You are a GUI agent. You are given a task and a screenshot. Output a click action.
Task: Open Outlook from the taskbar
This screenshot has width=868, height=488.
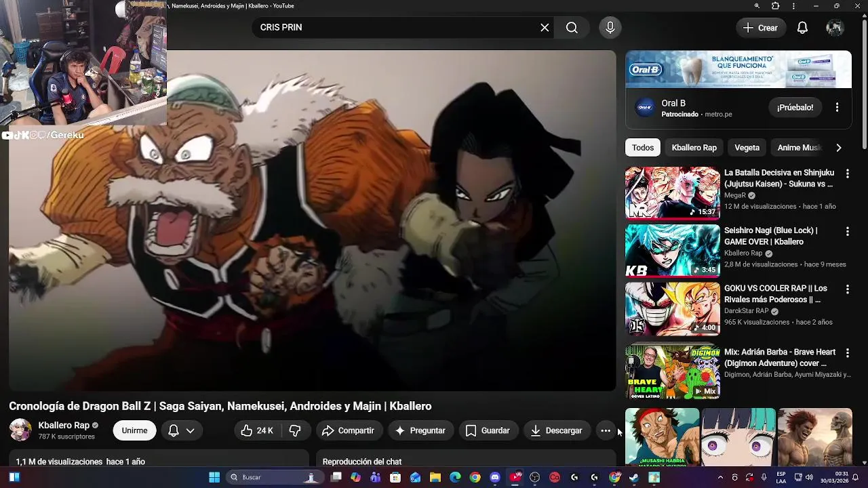click(415, 477)
